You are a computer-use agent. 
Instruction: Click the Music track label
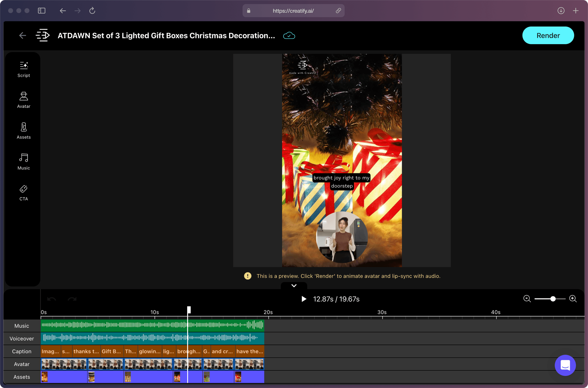[22, 326]
